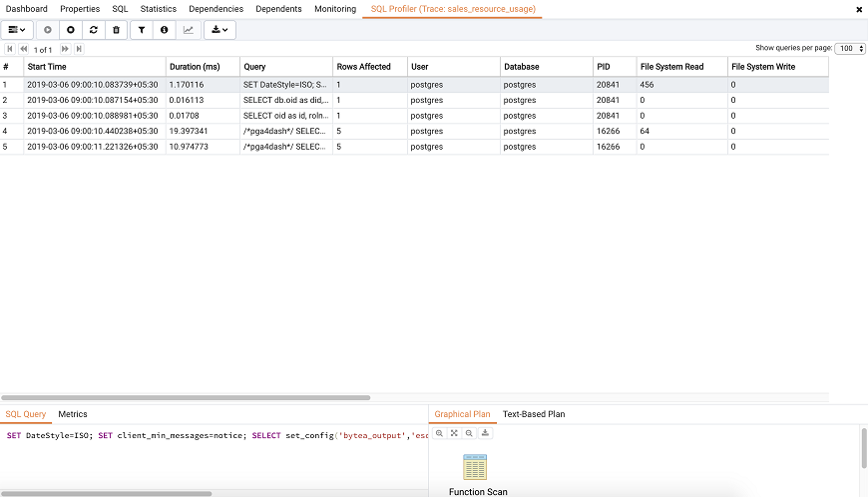Open the SQL Query tab

click(x=26, y=414)
